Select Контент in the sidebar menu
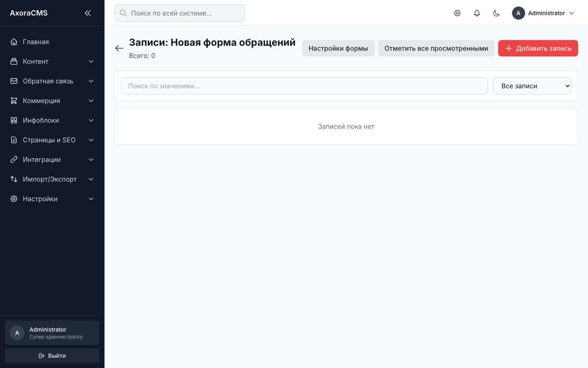This screenshot has height=368, width=588. pos(52,61)
